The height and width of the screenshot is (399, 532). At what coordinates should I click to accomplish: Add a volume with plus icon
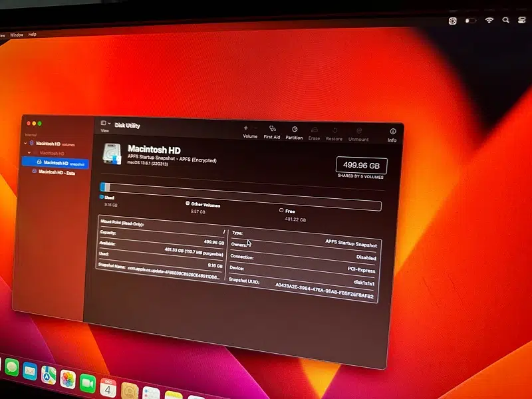pyautogui.click(x=246, y=128)
